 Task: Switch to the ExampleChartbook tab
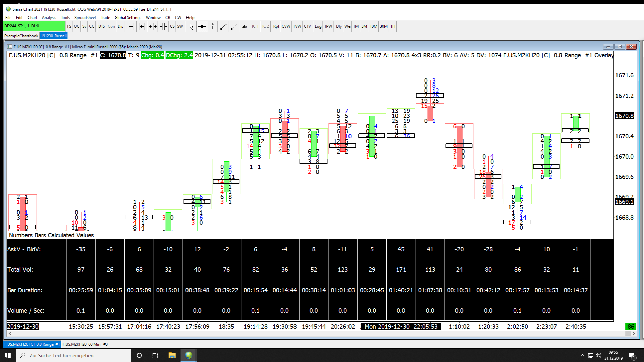[21, 36]
